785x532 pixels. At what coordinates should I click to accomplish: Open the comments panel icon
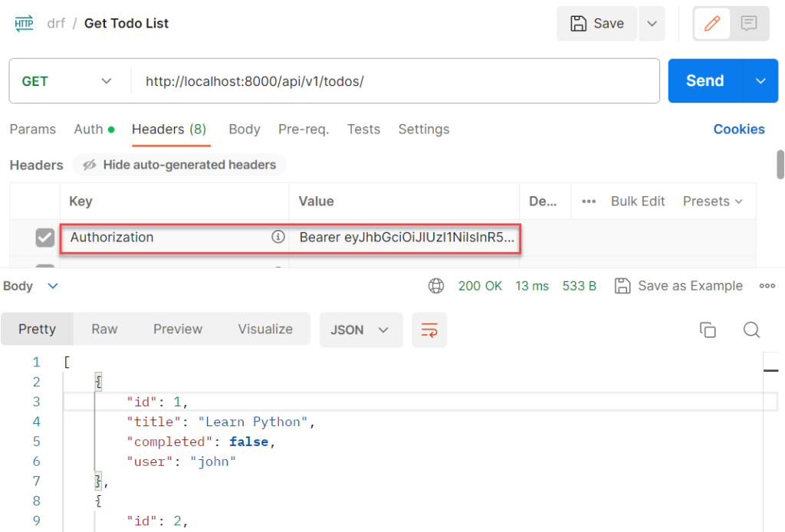tap(748, 24)
